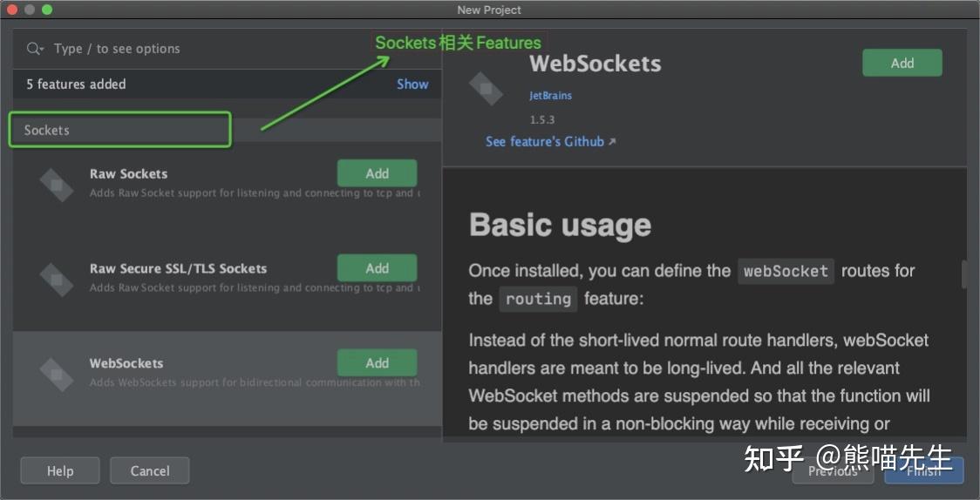Click the documentation panel scrollbar thumb
This screenshot has height=500, width=980.
(963, 274)
